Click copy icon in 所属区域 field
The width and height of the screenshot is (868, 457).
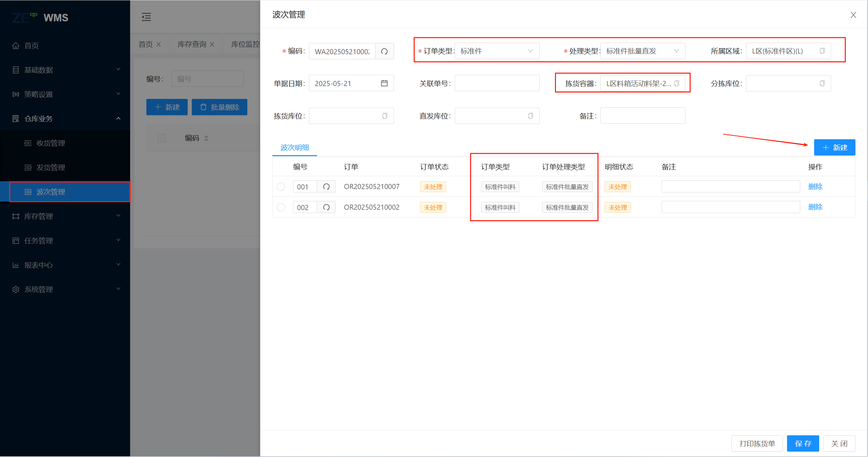822,51
